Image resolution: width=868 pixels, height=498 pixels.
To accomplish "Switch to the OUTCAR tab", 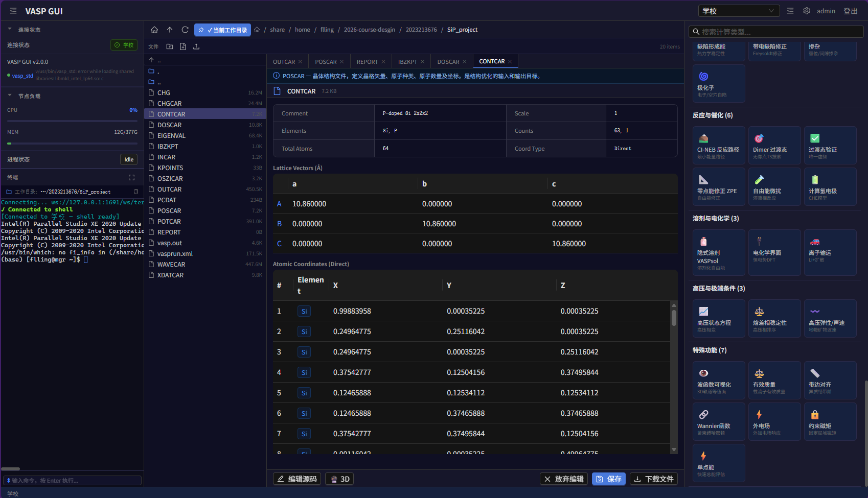I will coord(284,62).
